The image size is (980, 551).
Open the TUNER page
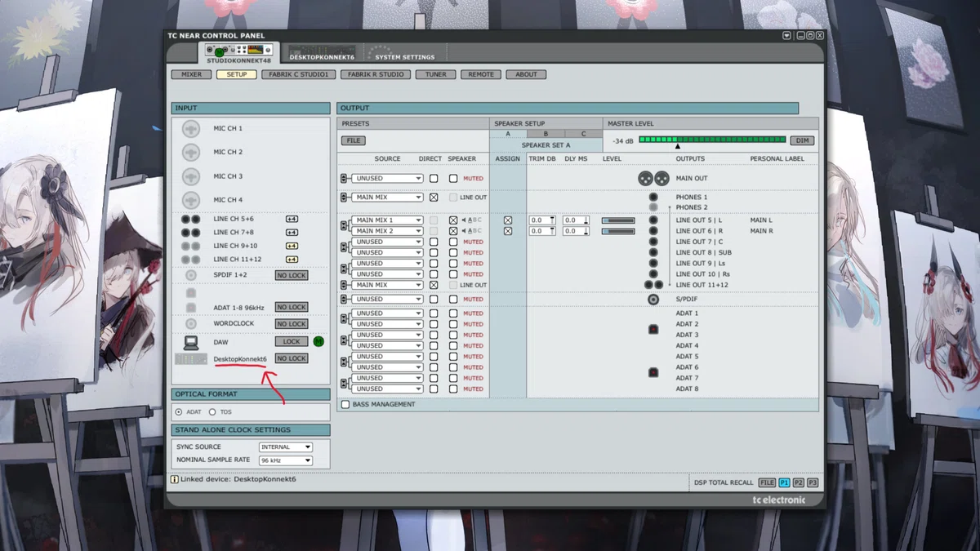(x=435, y=74)
